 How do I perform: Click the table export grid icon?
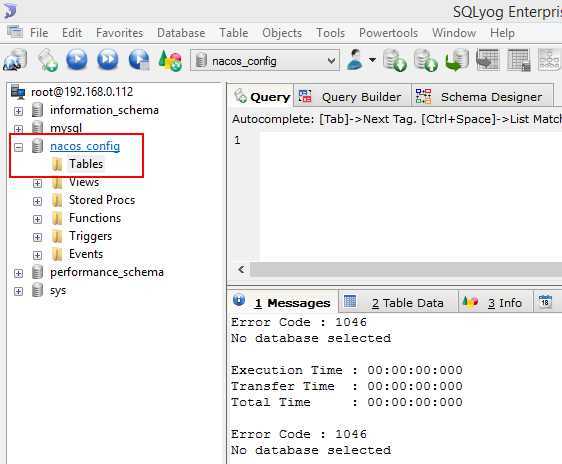coord(487,60)
